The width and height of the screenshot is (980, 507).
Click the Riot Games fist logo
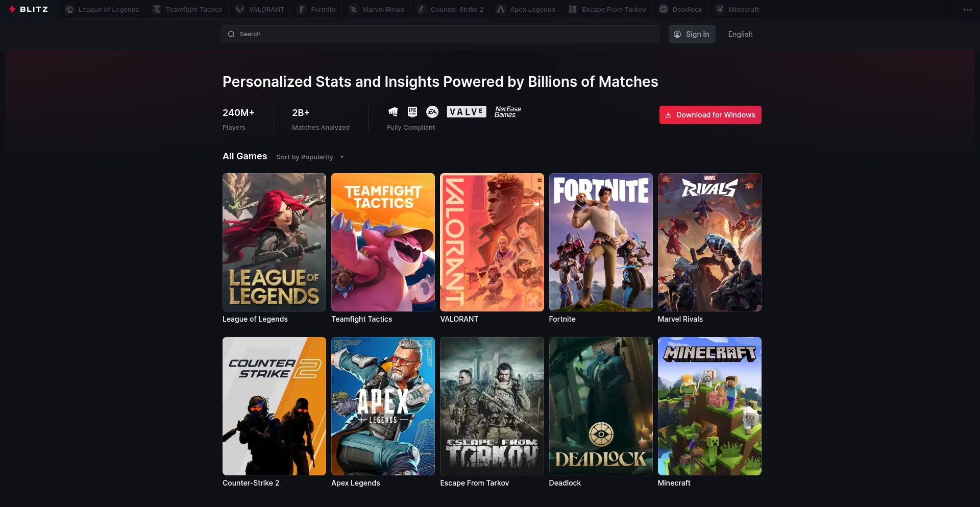click(x=393, y=112)
